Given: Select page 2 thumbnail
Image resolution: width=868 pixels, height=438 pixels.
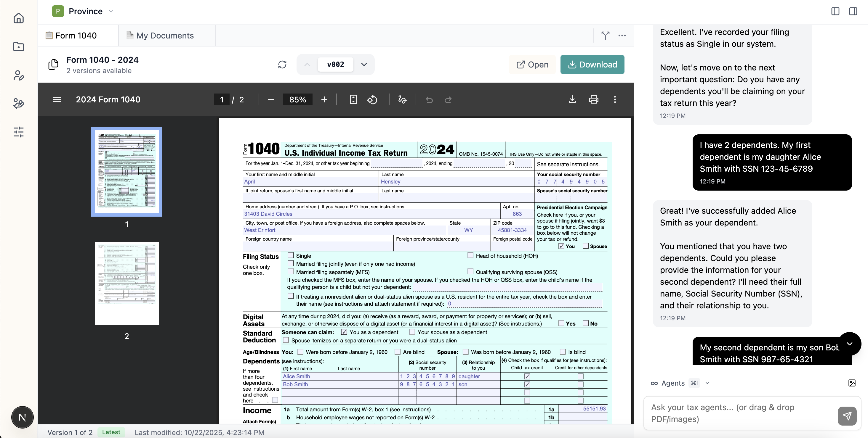Looking at the screenshot, I should click(127, 284).
